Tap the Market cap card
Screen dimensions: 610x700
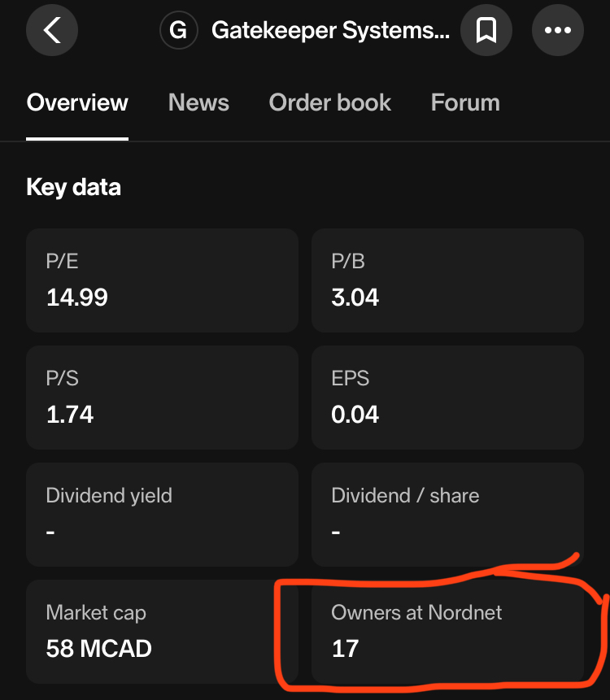[x=162, y=632]
